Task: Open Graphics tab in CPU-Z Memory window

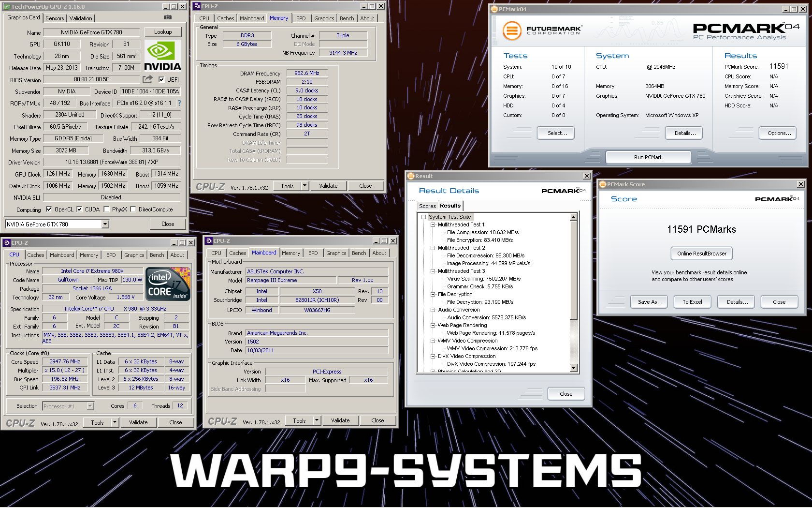Action: [324, 18]
